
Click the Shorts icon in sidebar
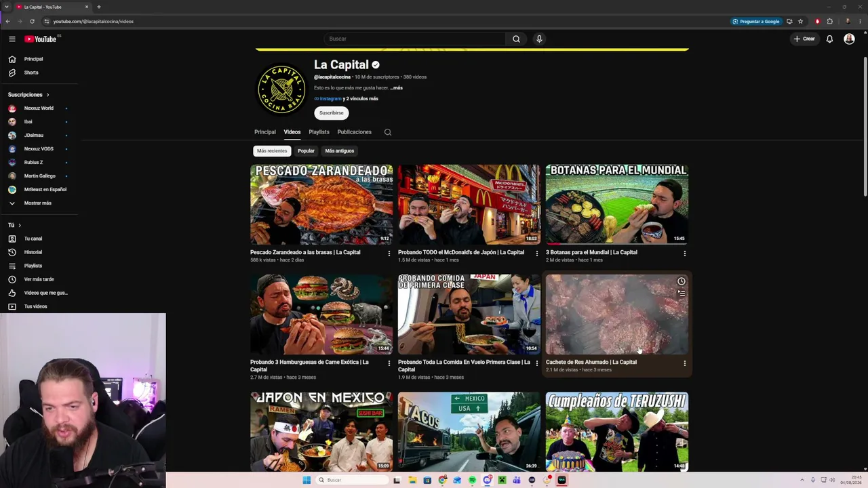point(12,73)
